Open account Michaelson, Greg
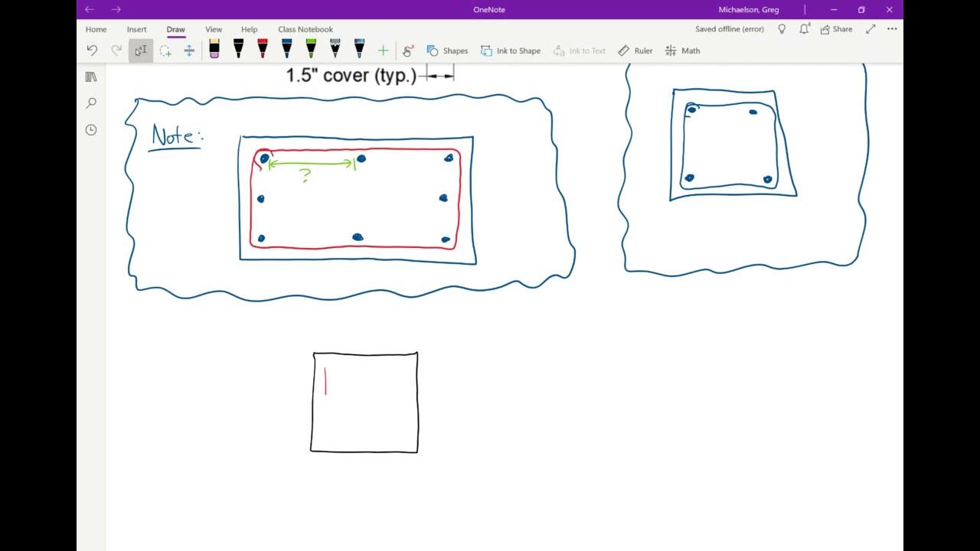Screen dimensions: 980x551 click(x=749, y=9)
